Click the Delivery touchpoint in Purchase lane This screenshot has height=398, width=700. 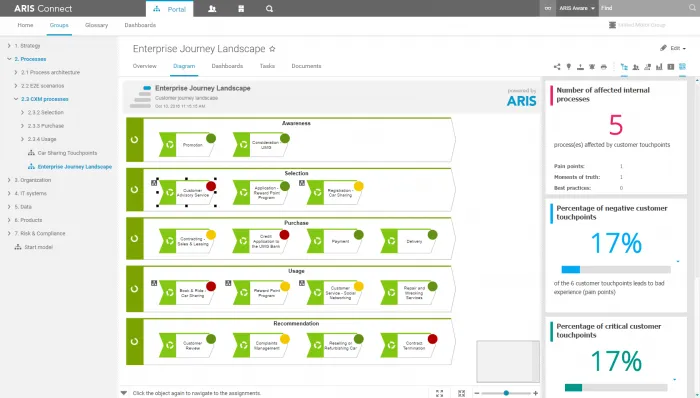408,241
